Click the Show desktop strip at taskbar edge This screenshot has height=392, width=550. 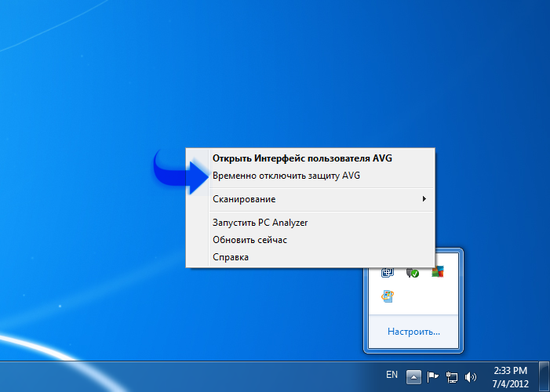tap(544, 376)
